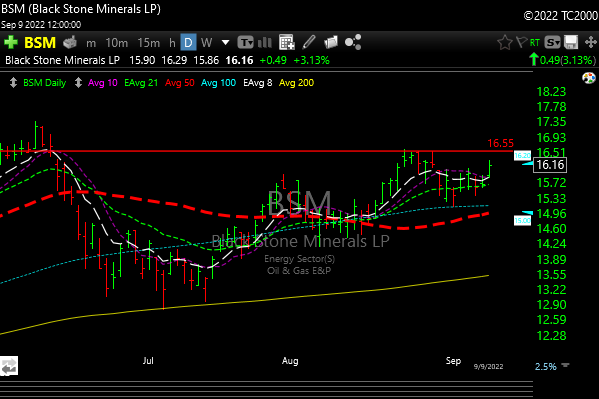The image size is (599, 399).
Task: Switch to the 10m timeframe
Action: 117,43
